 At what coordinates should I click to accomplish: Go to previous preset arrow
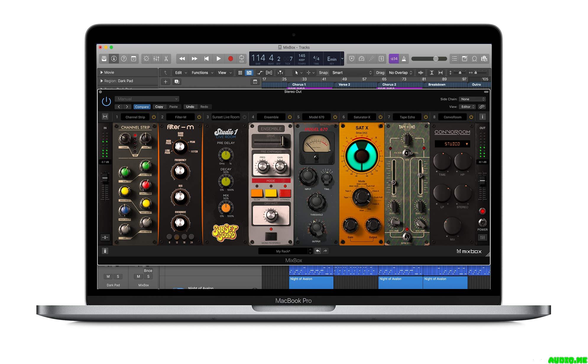119,107
